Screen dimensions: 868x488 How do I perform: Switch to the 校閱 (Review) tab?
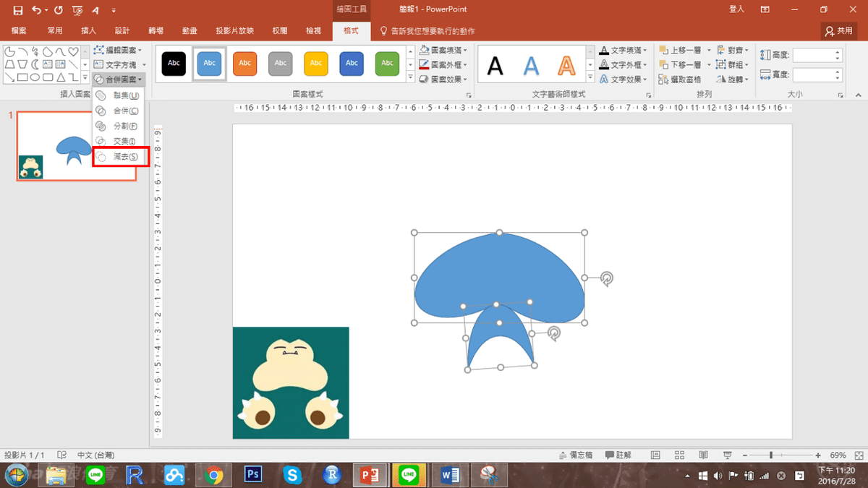(x=280, y=31)
